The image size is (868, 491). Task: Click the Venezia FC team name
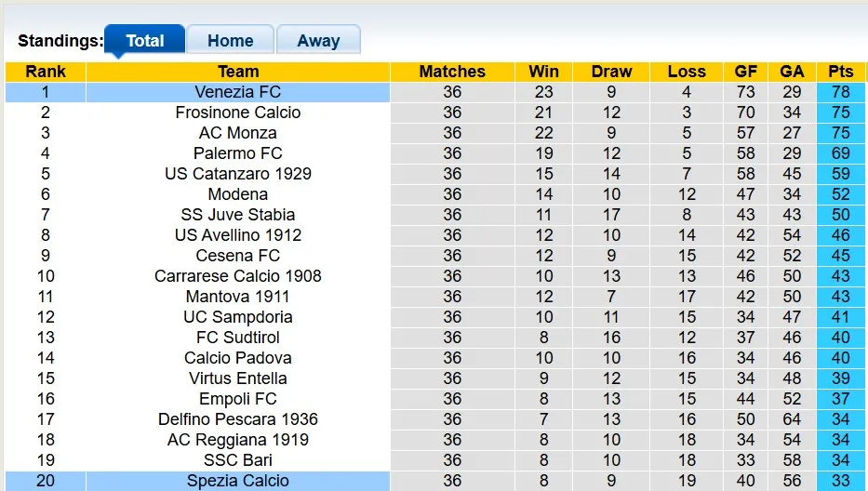coord(238,92)
